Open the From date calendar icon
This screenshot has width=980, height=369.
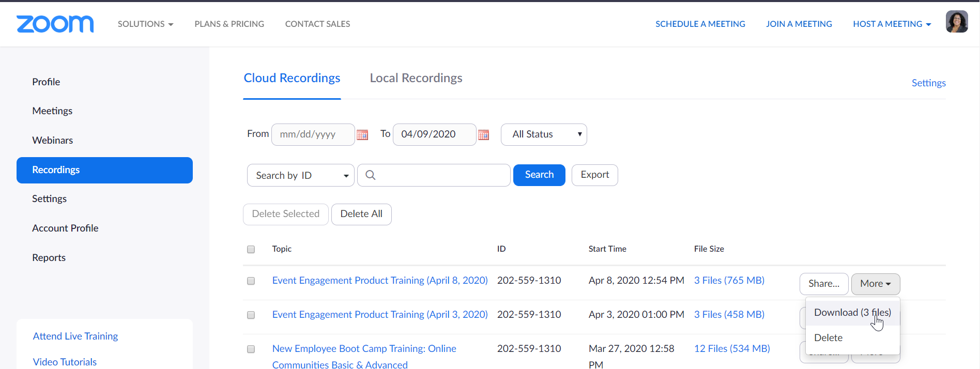click(x=362, y=135)
